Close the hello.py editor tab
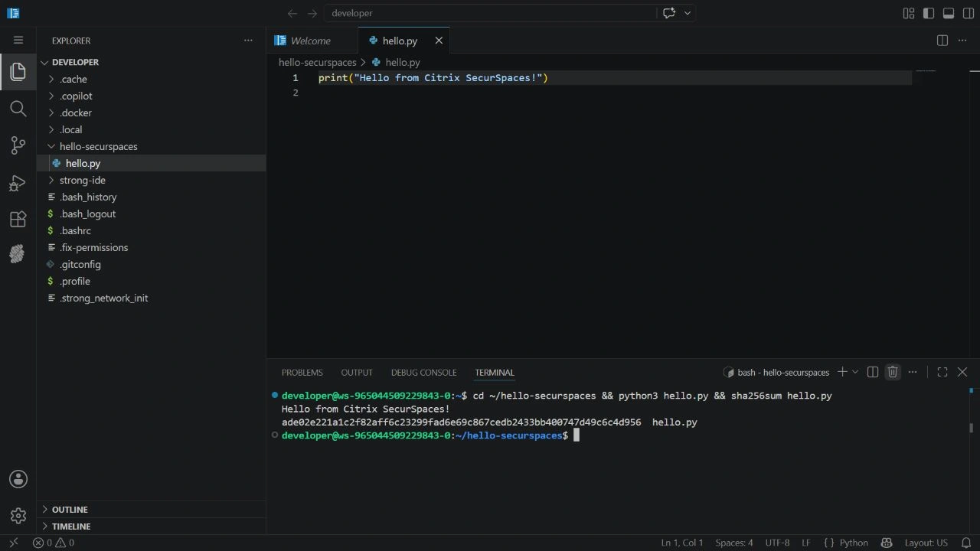Screen dimensions: 980x551 coord(439,41)
